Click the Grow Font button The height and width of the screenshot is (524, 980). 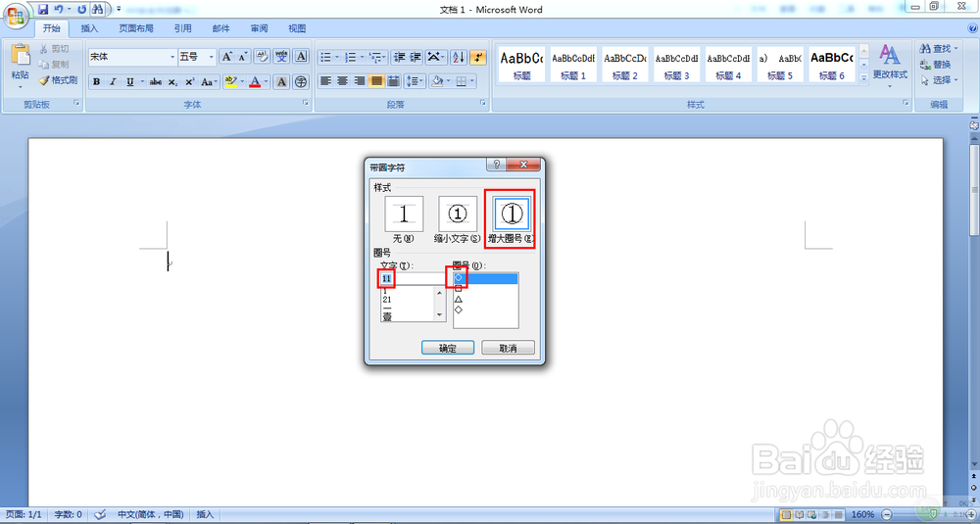[x=227, y=57]
